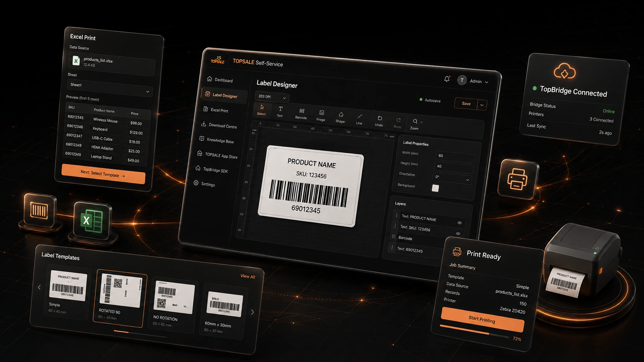Click the 72% print progress bar
Viewport: 644px width, 362px height.
pyautogui.click(x=474, y=331)
